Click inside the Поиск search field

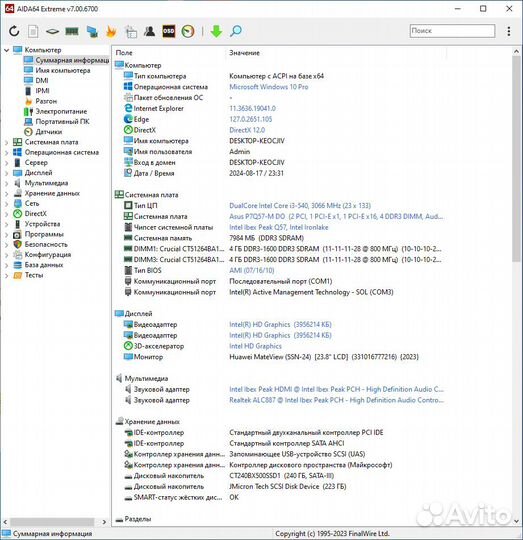click(x=452, y=31)
